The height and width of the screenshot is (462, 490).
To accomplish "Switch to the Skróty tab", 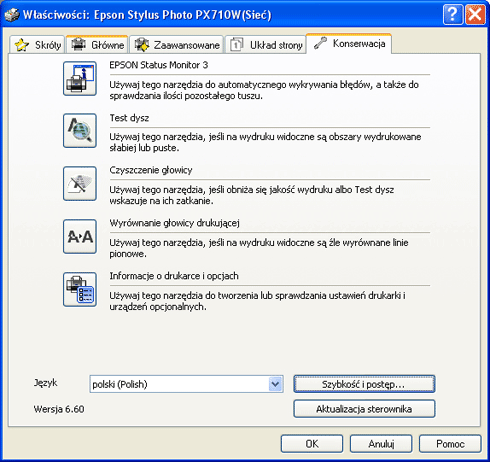I will 37,45.
